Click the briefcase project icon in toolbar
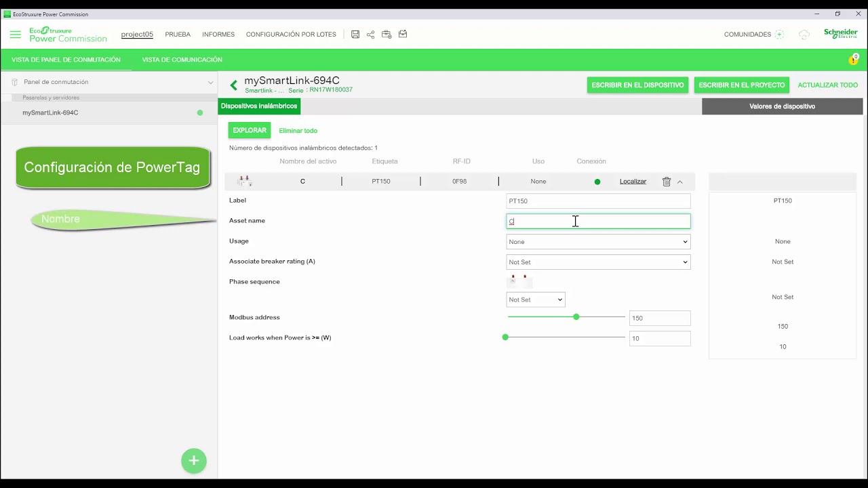Viewport: 868px width, 488px height. [387, 35]
